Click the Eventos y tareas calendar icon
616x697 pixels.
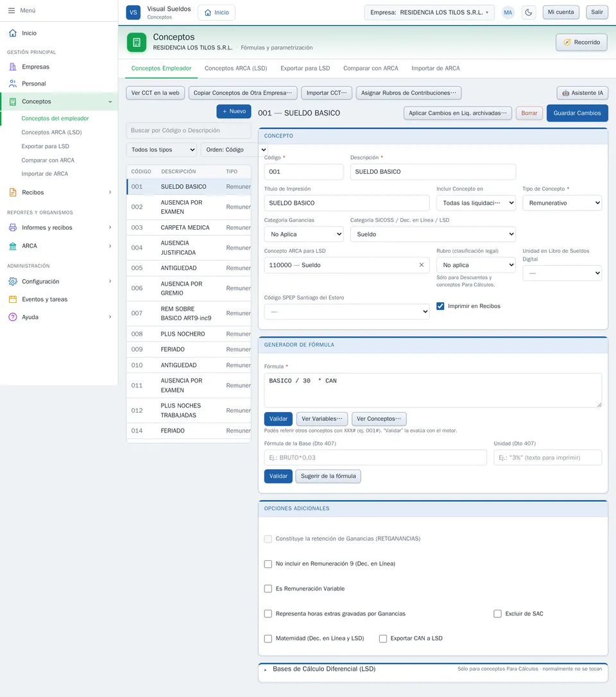tap(13, 299)
